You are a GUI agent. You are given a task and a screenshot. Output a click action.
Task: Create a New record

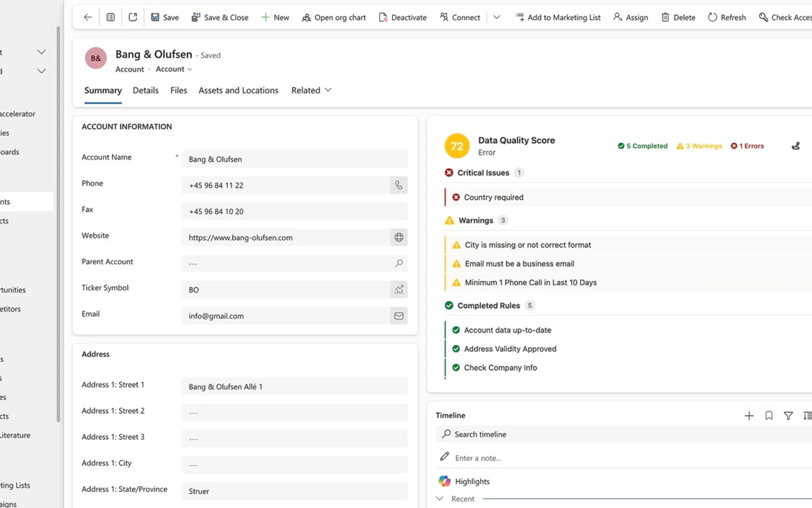point(275,17)
